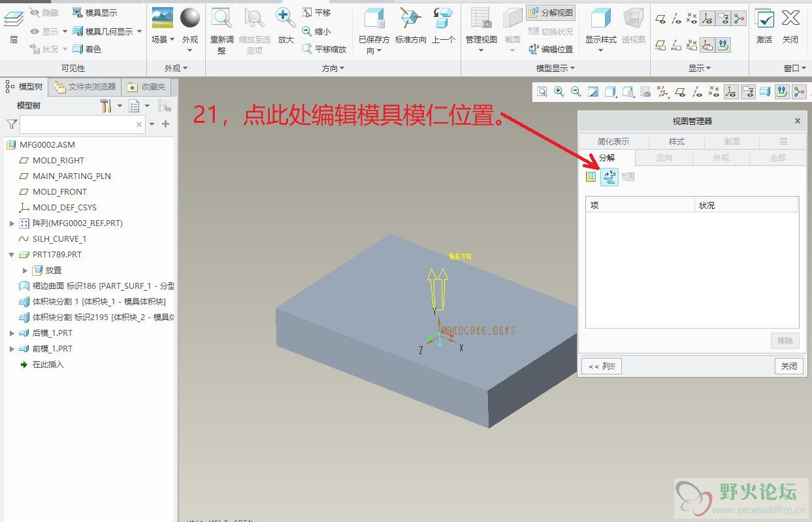Clear the model tree search with X
812x522 pixels.
139,124
